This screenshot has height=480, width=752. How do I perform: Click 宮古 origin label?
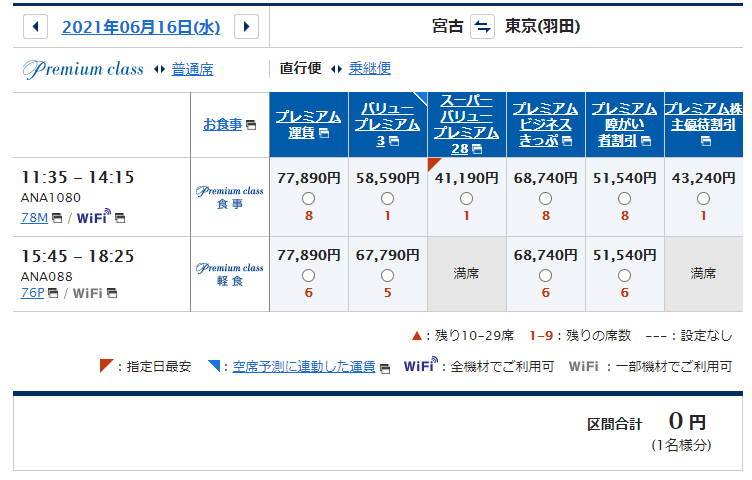pyautogui.click(x=447, y=26)
